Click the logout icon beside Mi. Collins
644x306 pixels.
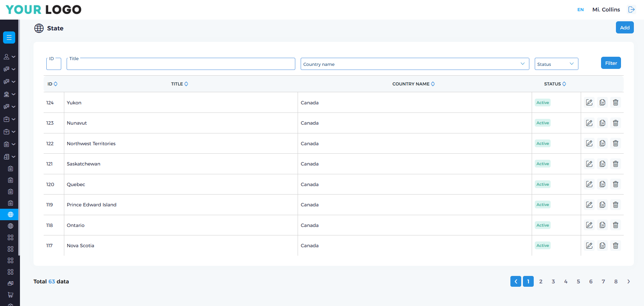click(631, 9)
